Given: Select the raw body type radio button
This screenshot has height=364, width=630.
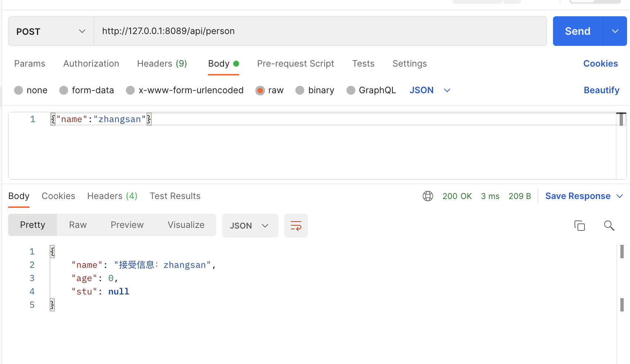Looking at the screenshot, I should click(x=260, y=91).
